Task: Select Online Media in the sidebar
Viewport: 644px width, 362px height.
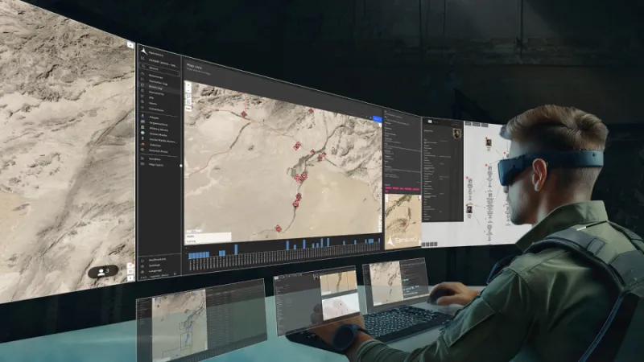Action: 158,135
